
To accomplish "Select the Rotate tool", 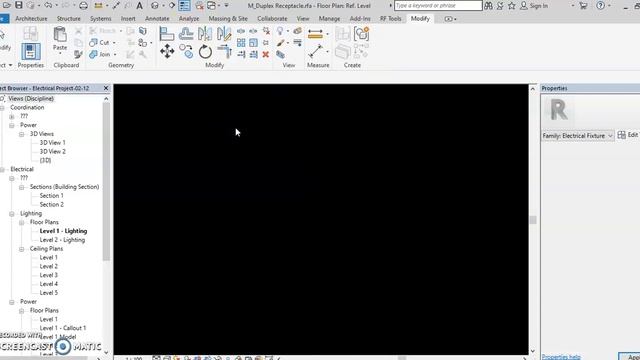I will pyautogui.click(x=205, y=52).
